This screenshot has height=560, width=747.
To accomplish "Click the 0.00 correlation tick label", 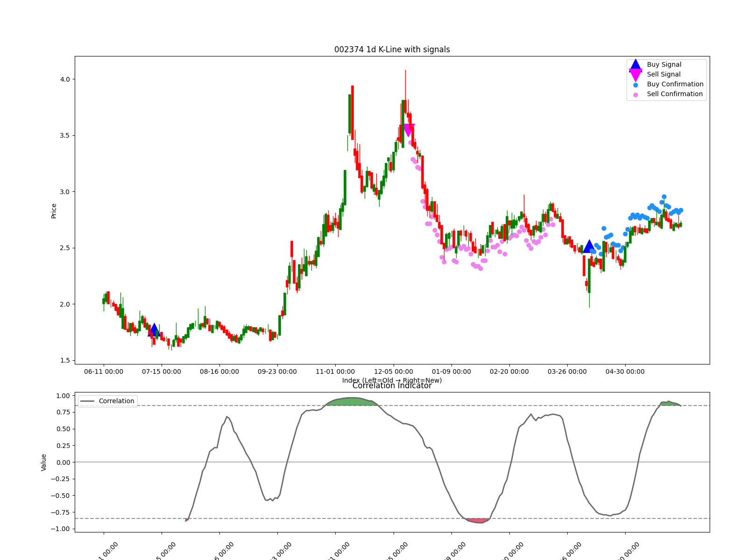I will [x=63, y=462].
